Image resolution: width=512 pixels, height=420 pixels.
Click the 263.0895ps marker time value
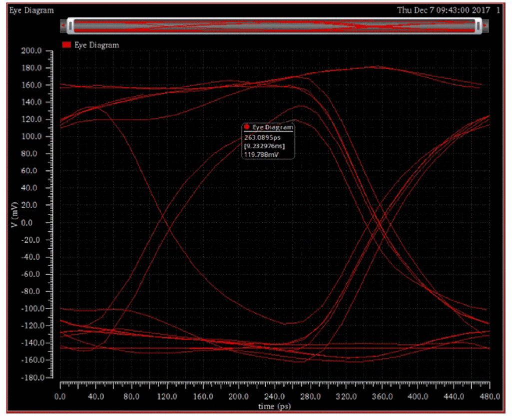(263, 137)
